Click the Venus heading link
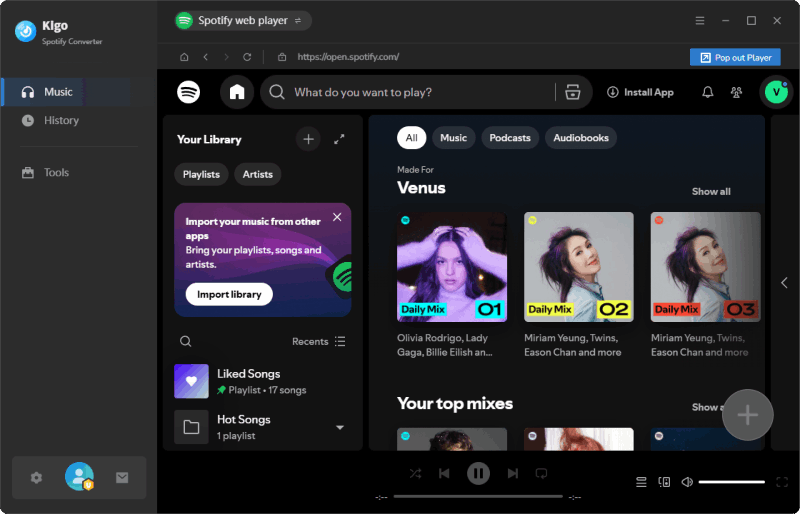Screen dimensions: 800x514 [x=421, y=188]
